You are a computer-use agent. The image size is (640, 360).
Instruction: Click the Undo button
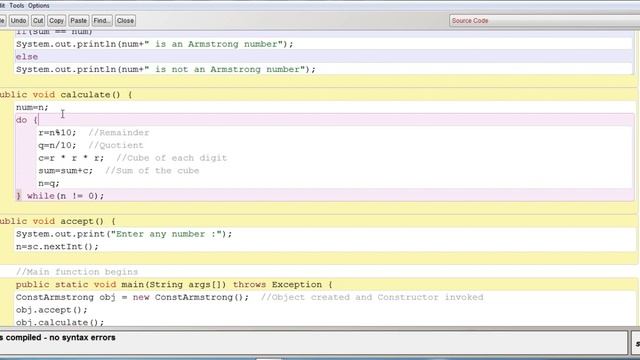(x=18, y=20)
